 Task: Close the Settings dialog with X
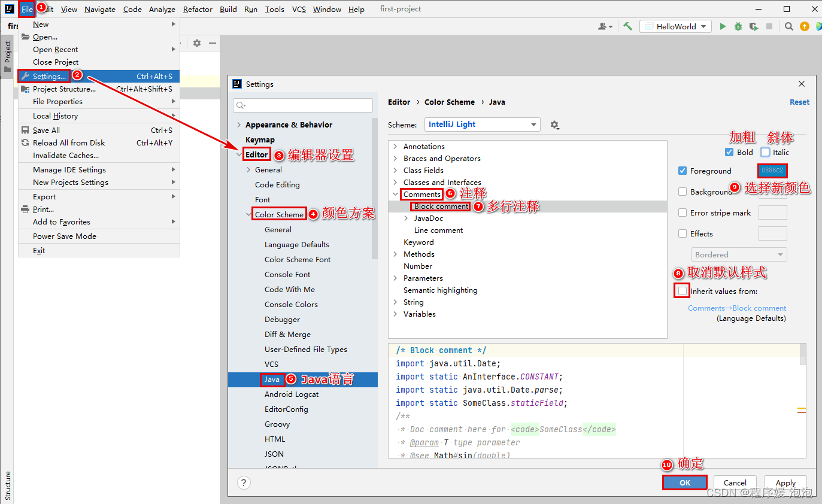(802, 84)
